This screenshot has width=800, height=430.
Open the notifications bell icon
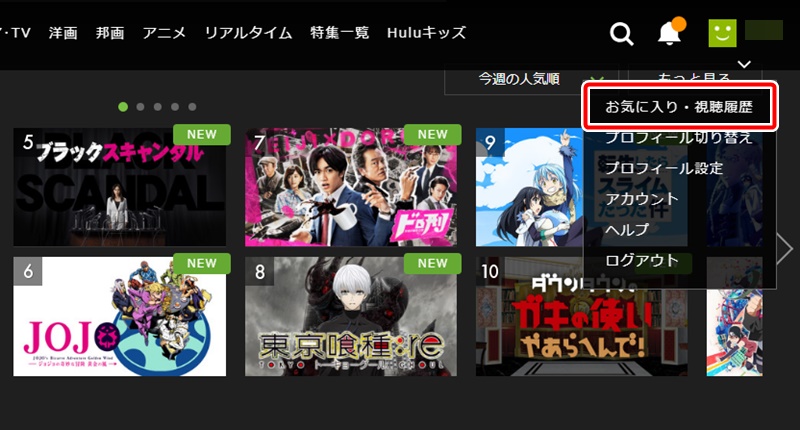coord(670,32)
